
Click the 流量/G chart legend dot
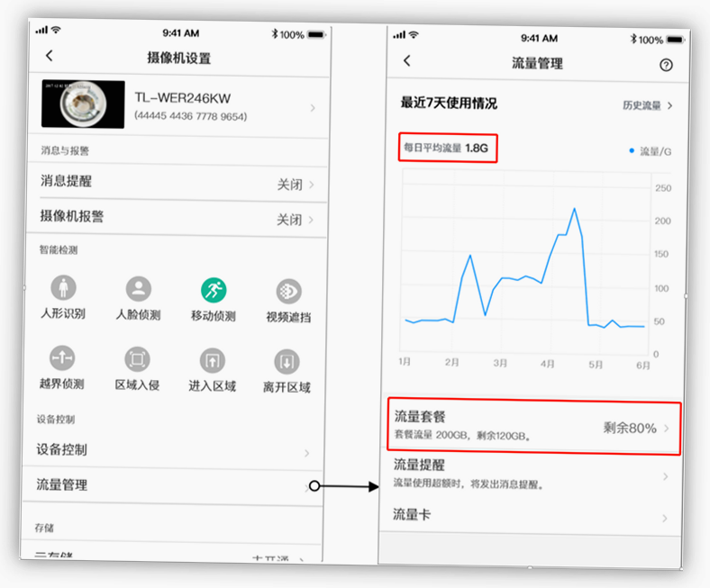click(632, 150)
